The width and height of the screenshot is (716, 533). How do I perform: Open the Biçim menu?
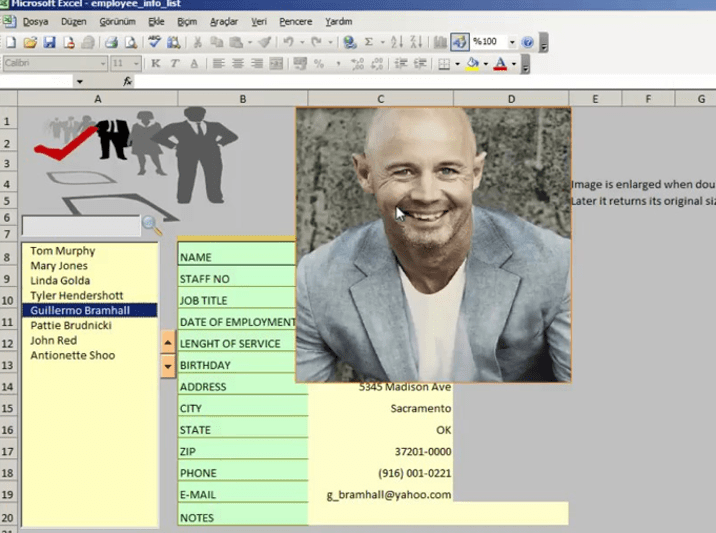187,21
